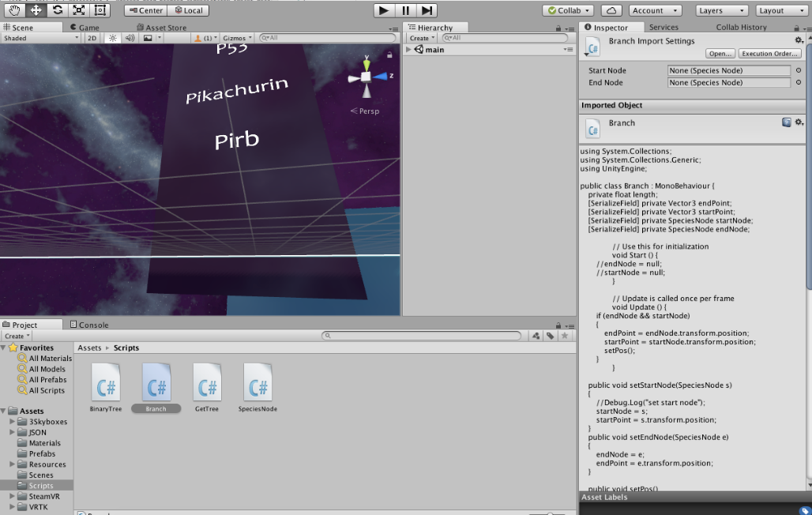Click the Step frame button

(427, 10)
